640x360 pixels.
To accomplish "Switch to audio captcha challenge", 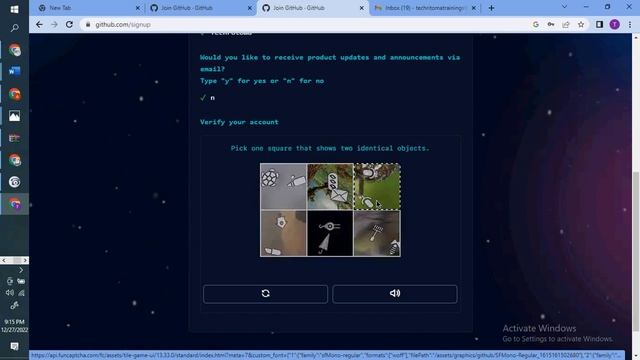I will 395,294.
